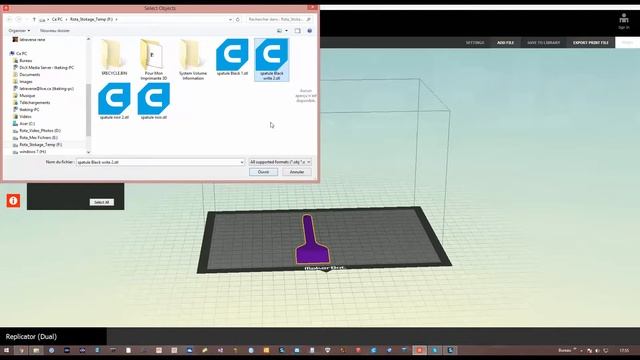Open the file dialog help icon
Screen dimensions: 640x360
310,31
